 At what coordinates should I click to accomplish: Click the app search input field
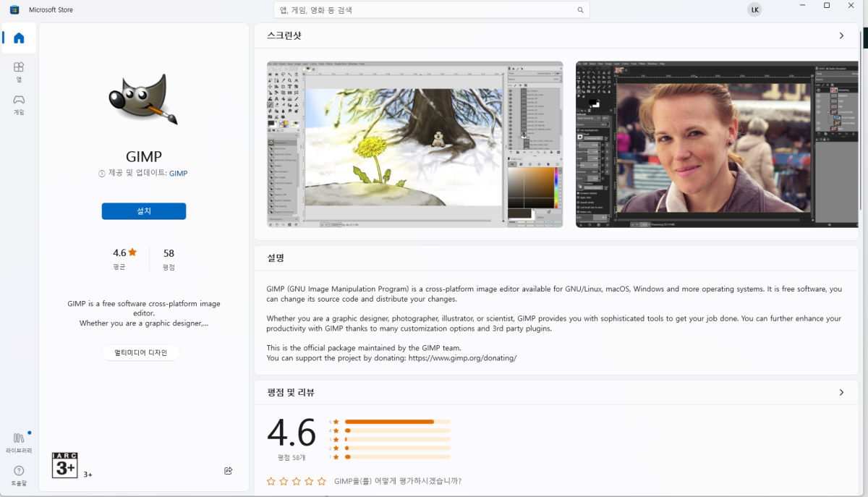[432, 10]
